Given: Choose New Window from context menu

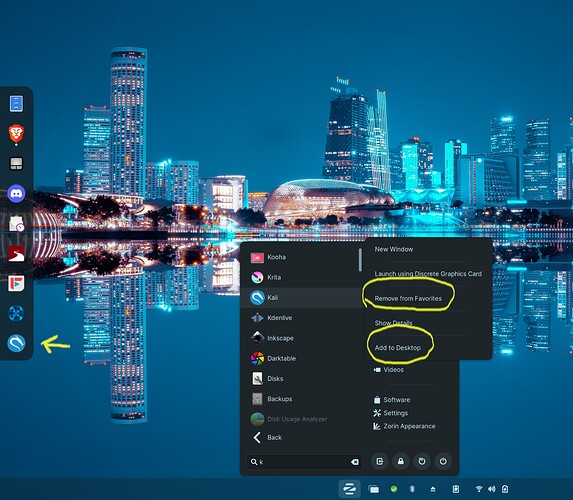Looking at the screenshot, I should click(x=394, y=249).
